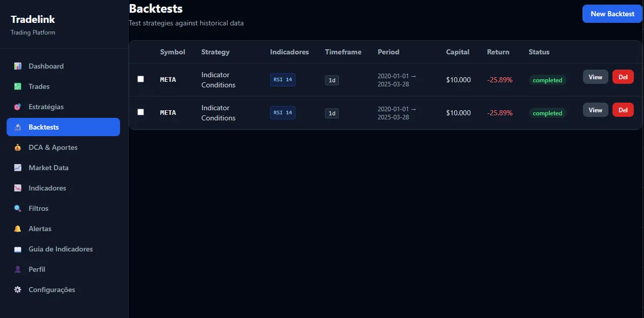644x318 pixels.
Task: Click the -25.89% return in first row
Action: pyautogui.click(x=500, y=80)
